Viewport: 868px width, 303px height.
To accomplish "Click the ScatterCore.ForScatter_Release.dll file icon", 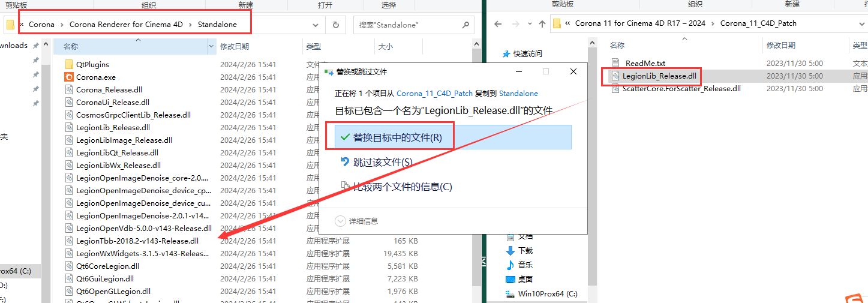I will (x=615, y=88).
